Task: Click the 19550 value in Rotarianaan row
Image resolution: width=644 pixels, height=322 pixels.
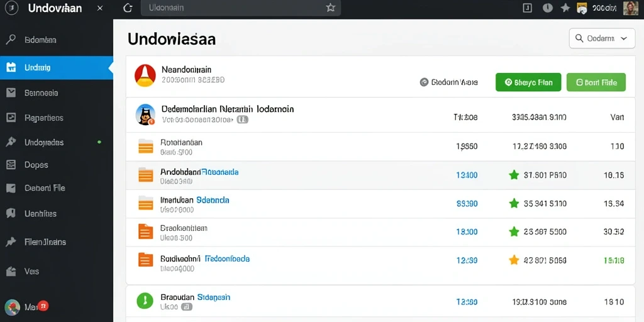Action: [467, 146]
